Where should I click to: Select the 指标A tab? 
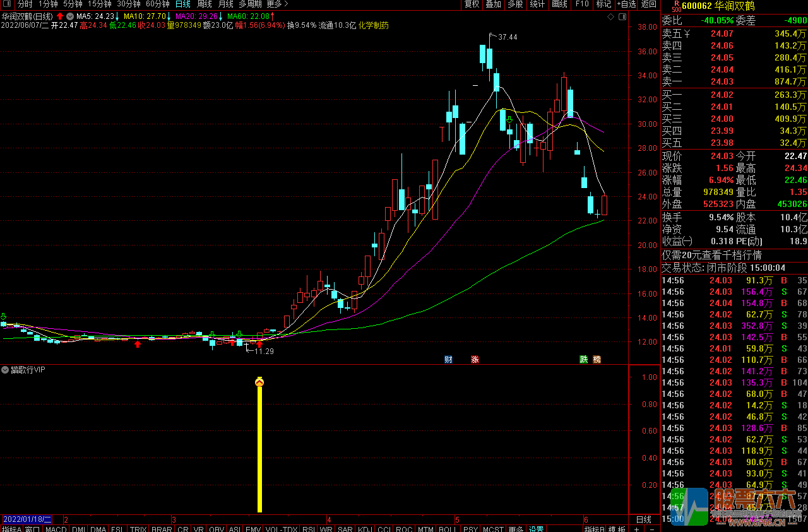click(11, 529)
